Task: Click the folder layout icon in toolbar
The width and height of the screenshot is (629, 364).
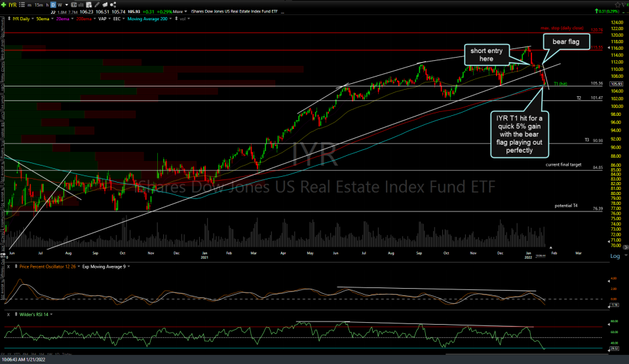Action: pos(105,5)
